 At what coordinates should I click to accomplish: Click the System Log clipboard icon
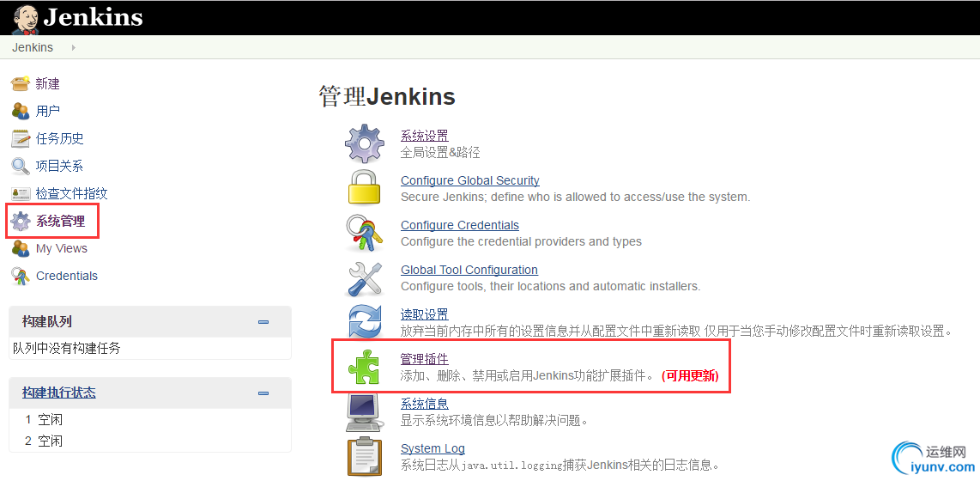coord(365,457)
